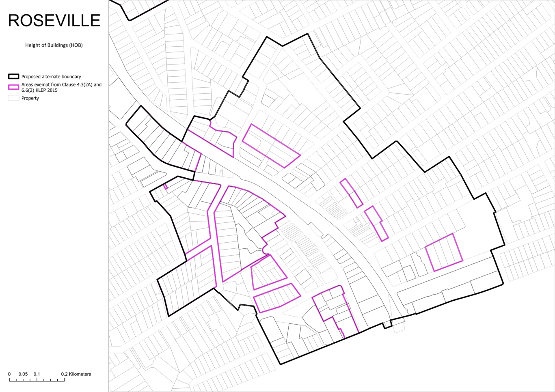Click the scale bar '0.05' label
The width and height of the screenshot is (555, 392).
[23, 374]
